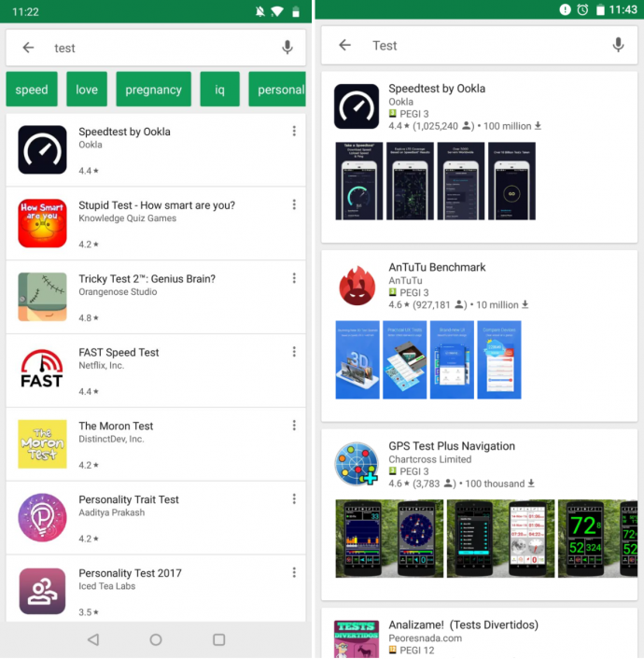Image resolution: width=644 pixels, height=659 pixels.
Task: Tap alarm clock icon in right status bar
Action: point(582,9)
